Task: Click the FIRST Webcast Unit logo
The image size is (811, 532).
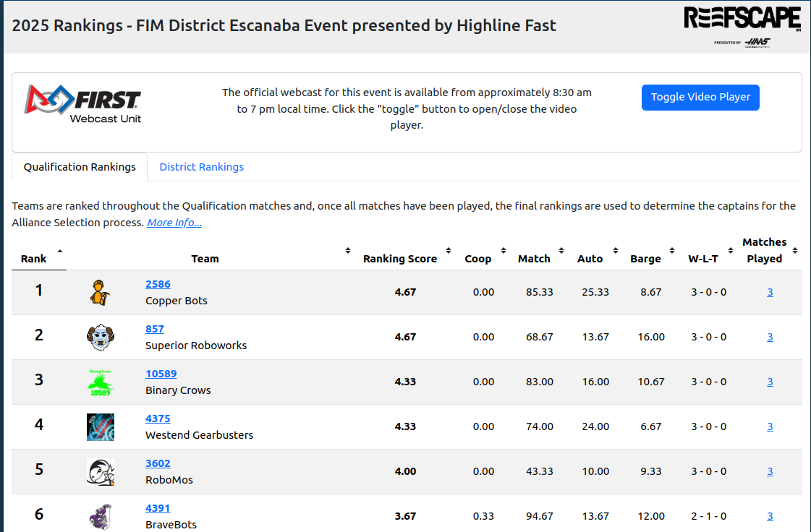Action: (x=83, y=104)
